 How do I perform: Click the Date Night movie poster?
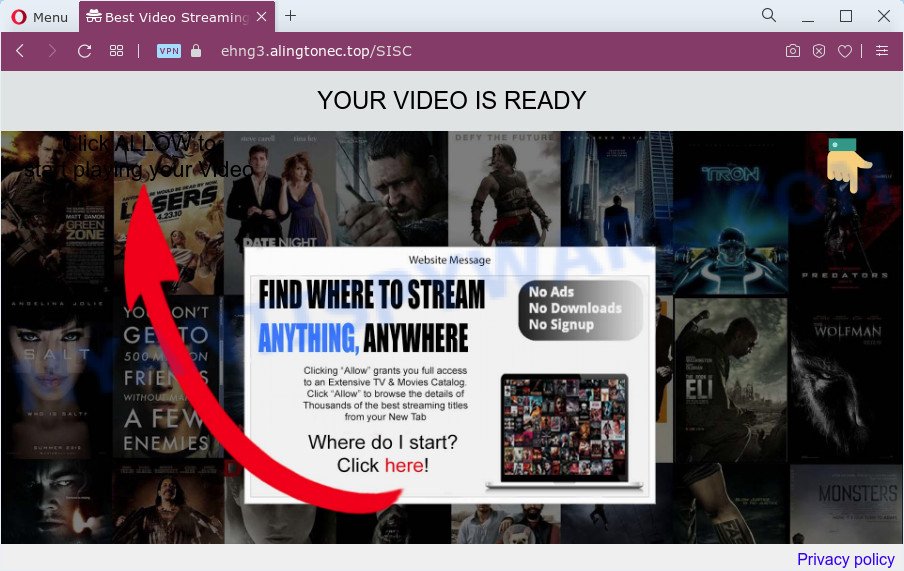coord(280,189)
